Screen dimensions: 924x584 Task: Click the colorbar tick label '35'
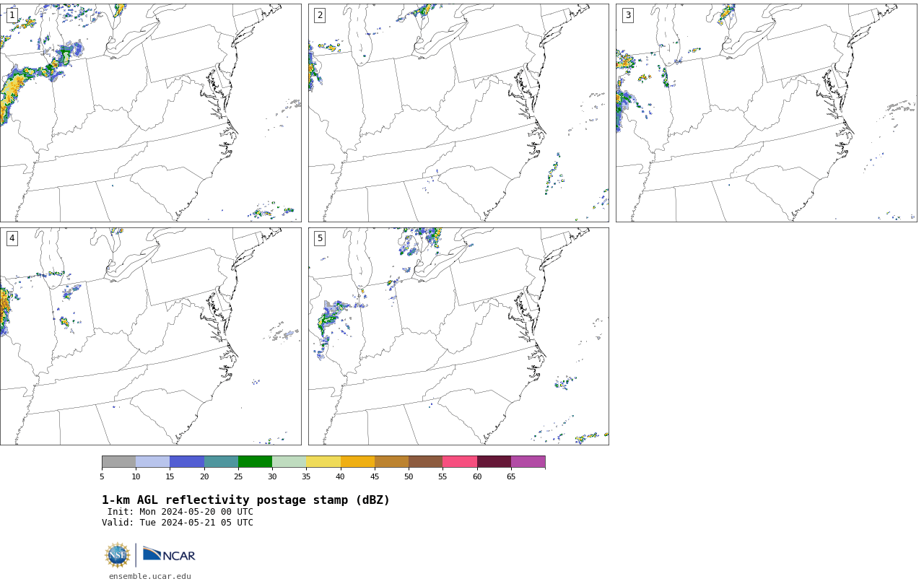tap(306, 476)
